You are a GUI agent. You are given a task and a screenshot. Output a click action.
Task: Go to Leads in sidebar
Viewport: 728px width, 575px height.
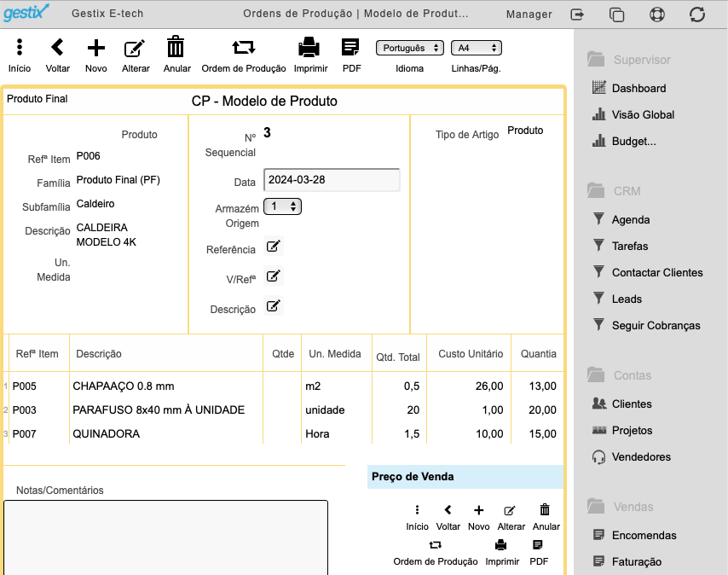(617, 299)
